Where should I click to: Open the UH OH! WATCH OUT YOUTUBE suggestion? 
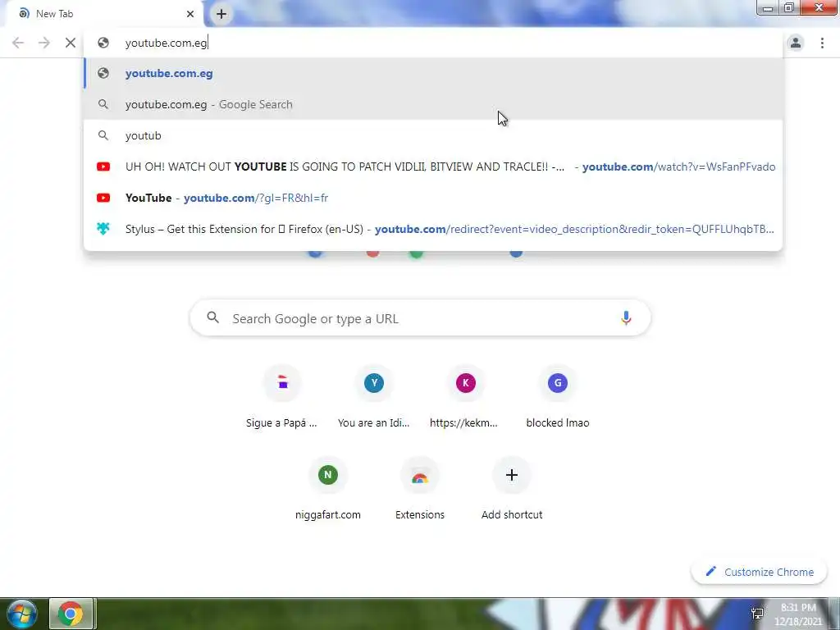(x=434, y=167)
